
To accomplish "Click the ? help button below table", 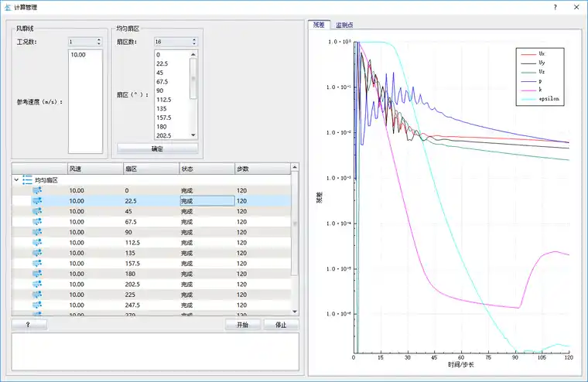I will pyautogui.click(x=29, y=325).
